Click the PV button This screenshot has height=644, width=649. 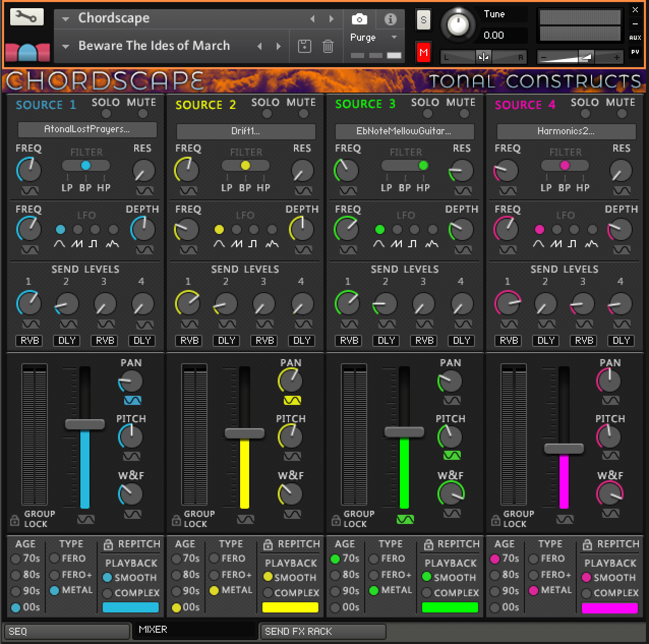635,52
